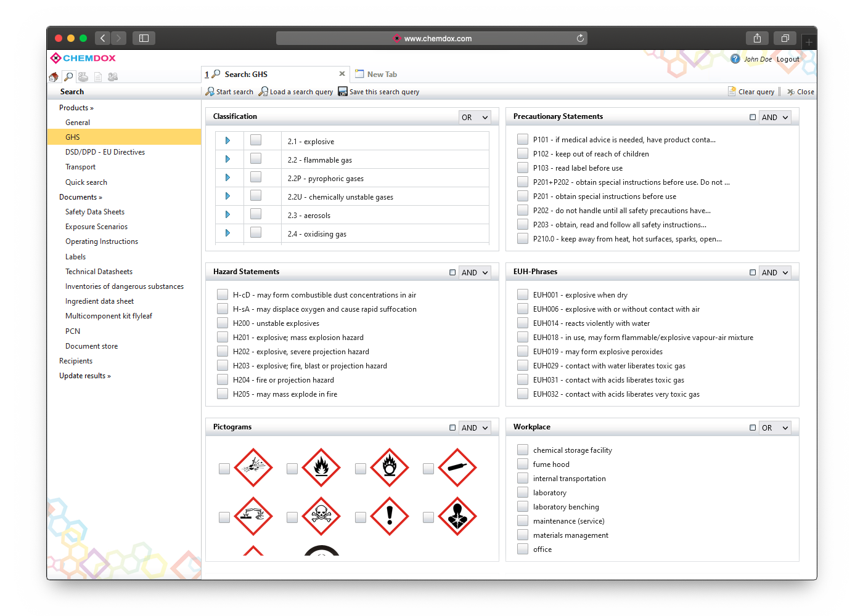Click the gas cylinder pictogram

[457, 468]
